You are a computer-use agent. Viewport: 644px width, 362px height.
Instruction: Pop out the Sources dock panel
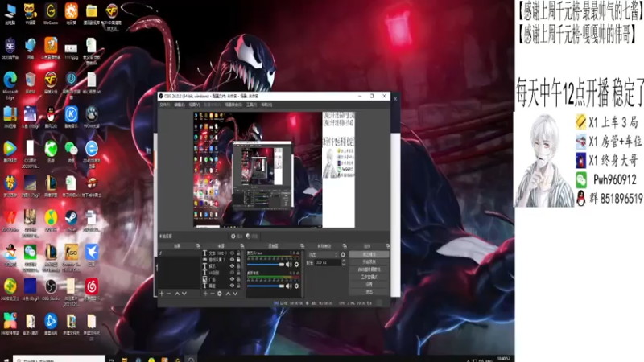(x=242, y=246)
